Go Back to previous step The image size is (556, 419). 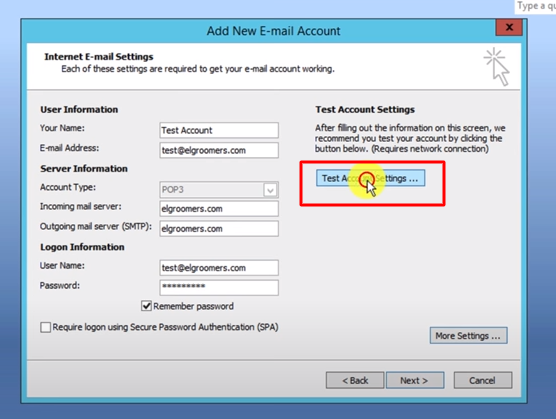coord(355,380)
